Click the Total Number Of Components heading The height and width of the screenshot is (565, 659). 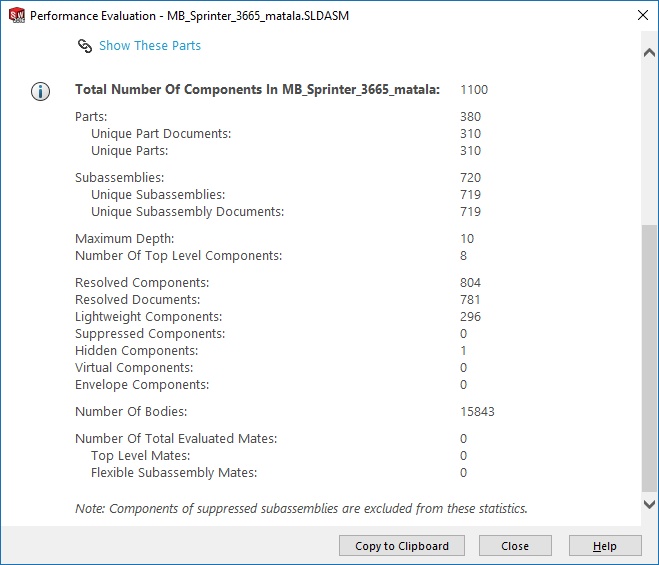tap(257, 90)
